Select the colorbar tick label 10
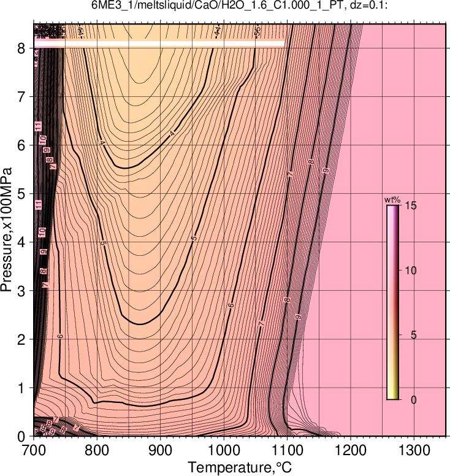Screen dimensions: 450x476 pos(411,271)
